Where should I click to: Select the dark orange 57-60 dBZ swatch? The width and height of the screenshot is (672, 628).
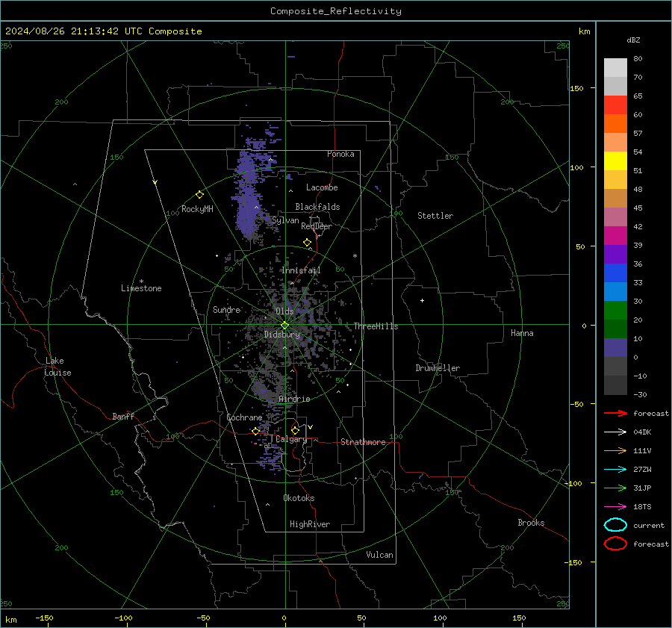tap(615, 123)
